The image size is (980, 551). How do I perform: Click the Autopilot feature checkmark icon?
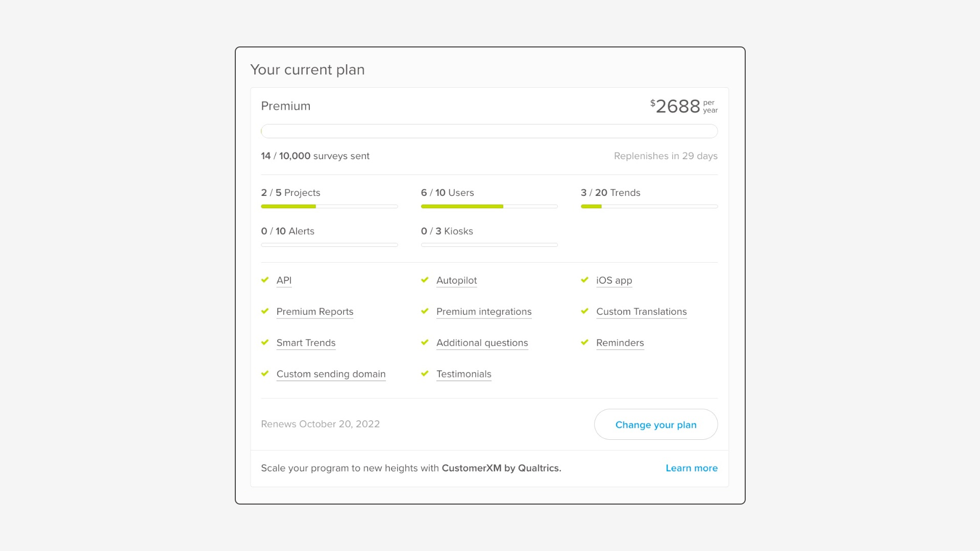point(425,280)
